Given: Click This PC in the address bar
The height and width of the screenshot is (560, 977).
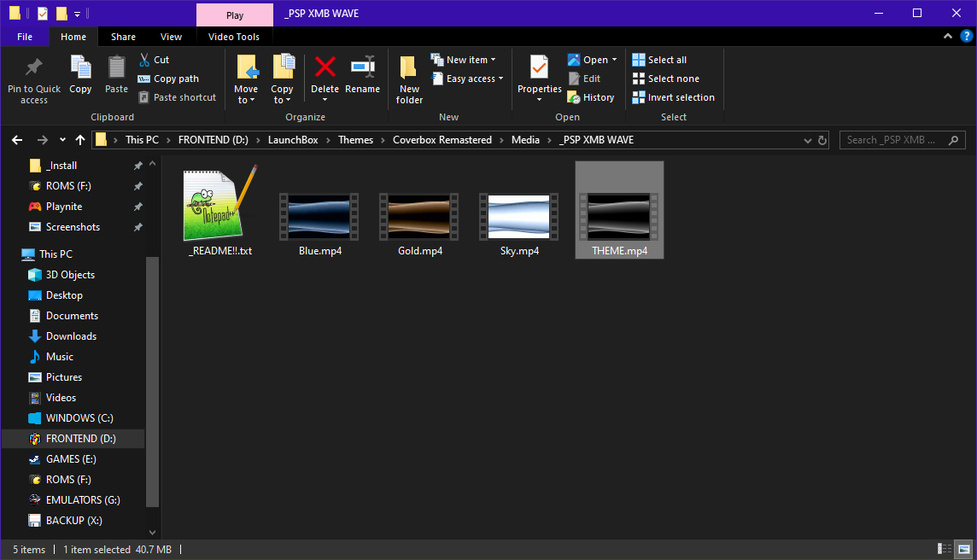Looking at the screenshot, I should [x=142, y=140].
